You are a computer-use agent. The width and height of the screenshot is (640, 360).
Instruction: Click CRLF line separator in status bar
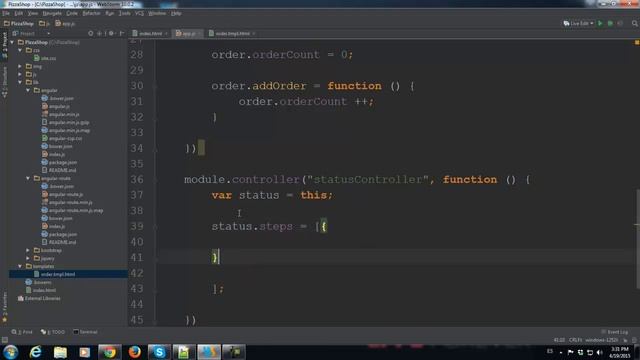click(x=576, y=340)
